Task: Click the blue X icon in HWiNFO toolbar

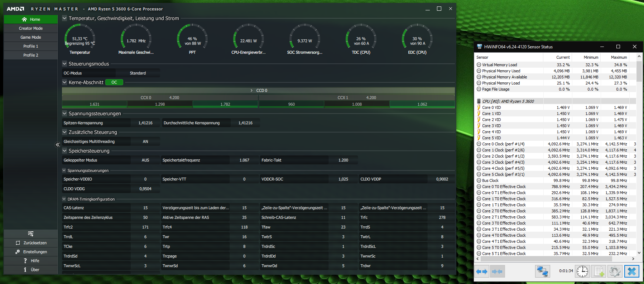Action: click(632, 271)
